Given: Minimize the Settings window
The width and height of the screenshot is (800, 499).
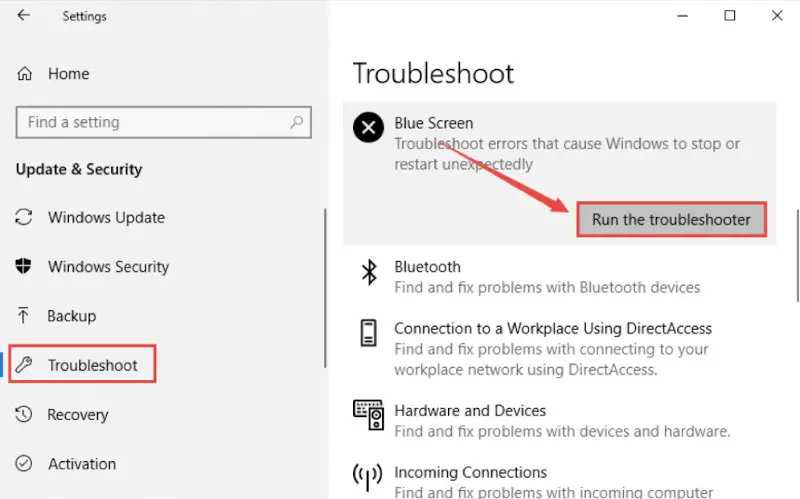Looking at the screenshot, I should [x=683, y=16].
